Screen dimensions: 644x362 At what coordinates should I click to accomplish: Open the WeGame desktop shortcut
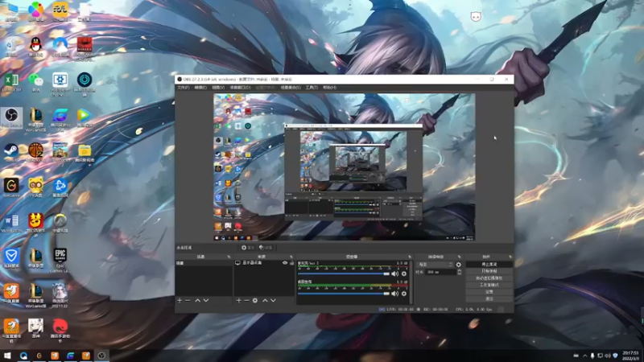pyautogui.click(x=11, y=187)
